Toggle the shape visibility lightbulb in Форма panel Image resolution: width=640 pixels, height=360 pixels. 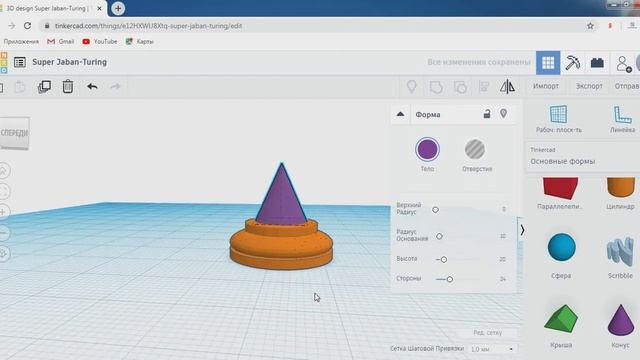(503, 114)
